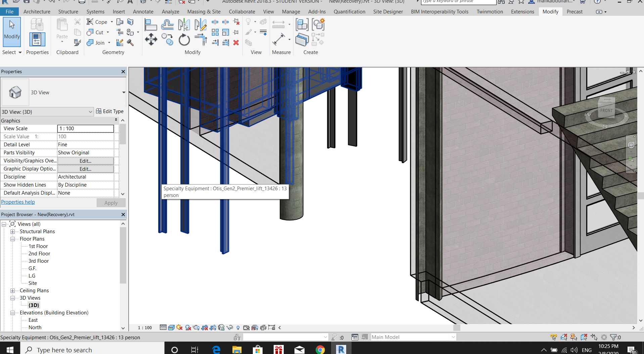Click the Offset tool icon
The height and width of the screenshot is (354, 644).
tap(167, 25)
